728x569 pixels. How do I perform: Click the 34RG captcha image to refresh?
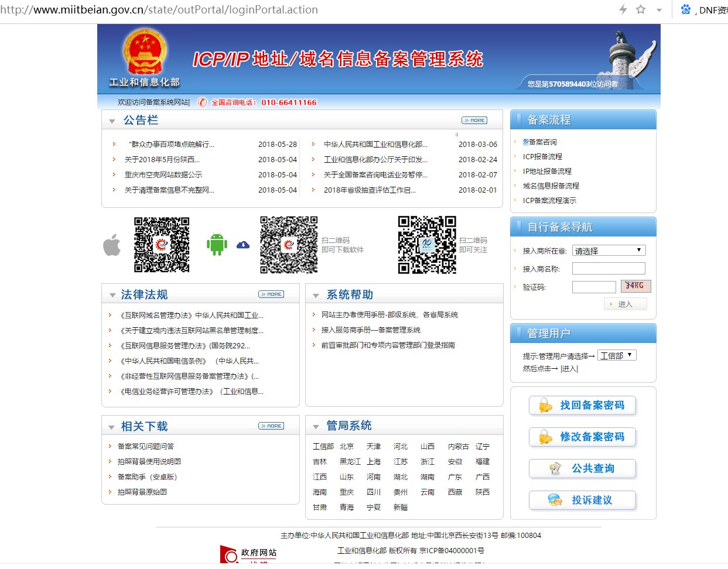pos(636,286)
